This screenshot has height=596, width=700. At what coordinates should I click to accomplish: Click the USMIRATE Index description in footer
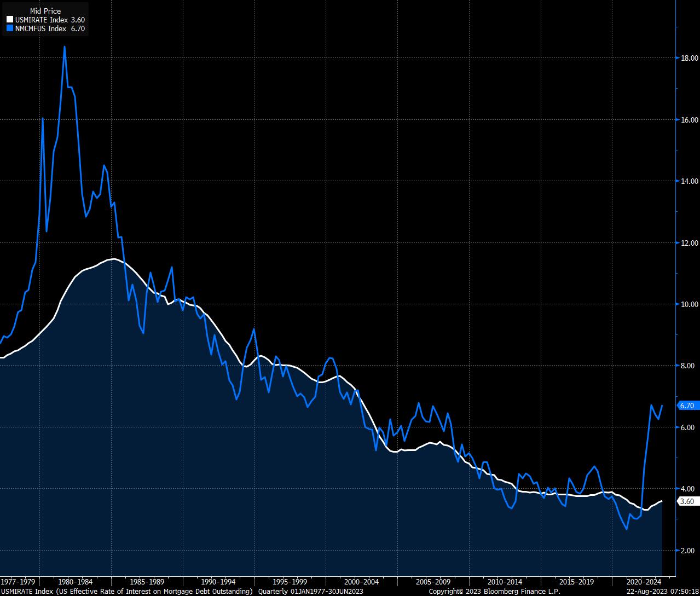point(127,592)
